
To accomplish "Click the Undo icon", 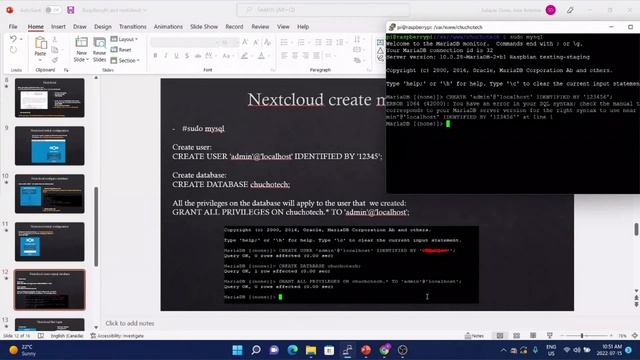I will point(13,39).
